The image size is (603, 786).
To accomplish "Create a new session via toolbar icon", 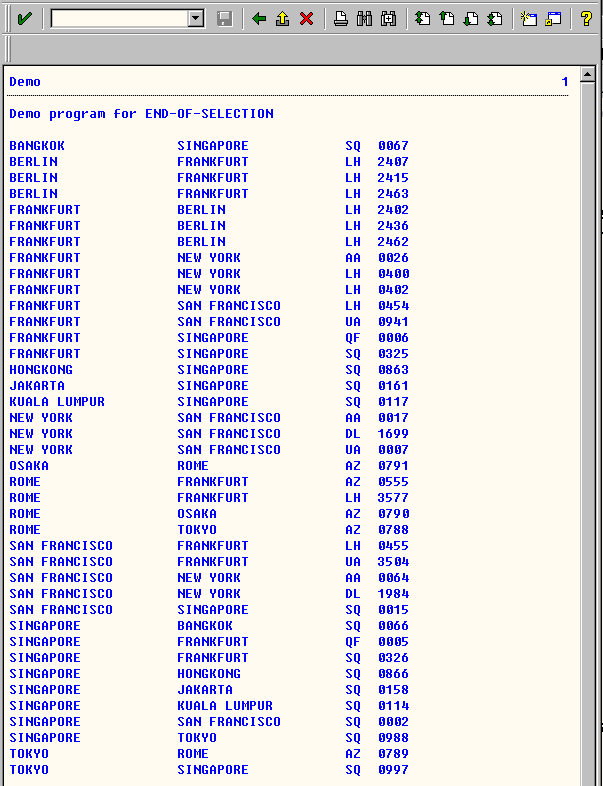I will pos(529,18).
